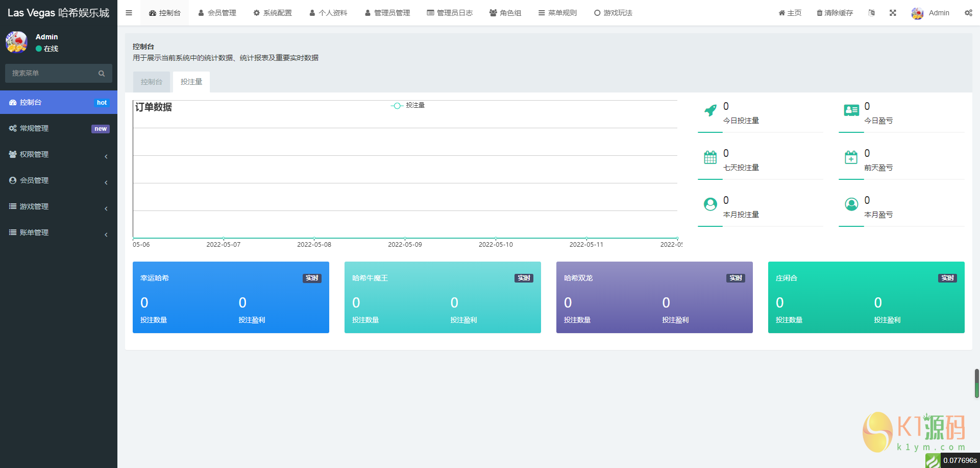
Task: Switch to the 控制台 tab
Action: pos(151,82)
